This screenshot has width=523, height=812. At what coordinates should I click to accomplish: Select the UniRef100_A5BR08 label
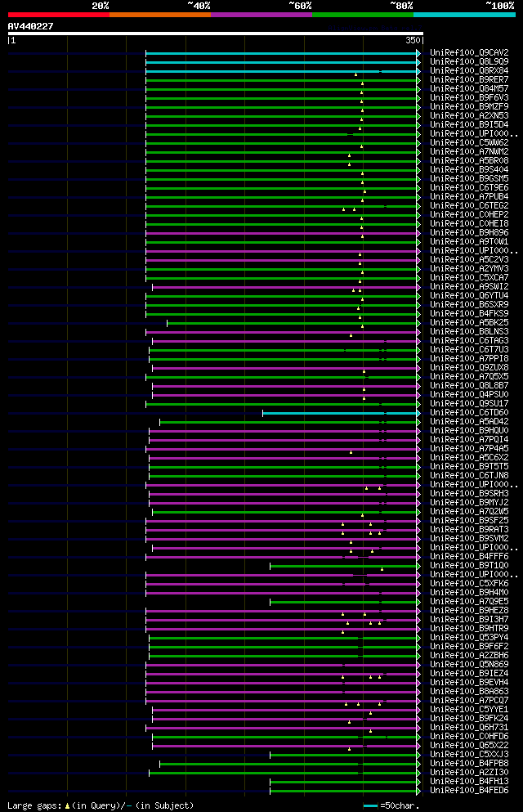[x=469, y=160]
